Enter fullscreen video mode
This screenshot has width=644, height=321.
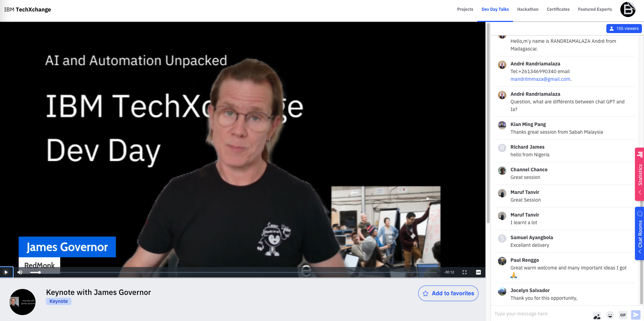(465, 272)
